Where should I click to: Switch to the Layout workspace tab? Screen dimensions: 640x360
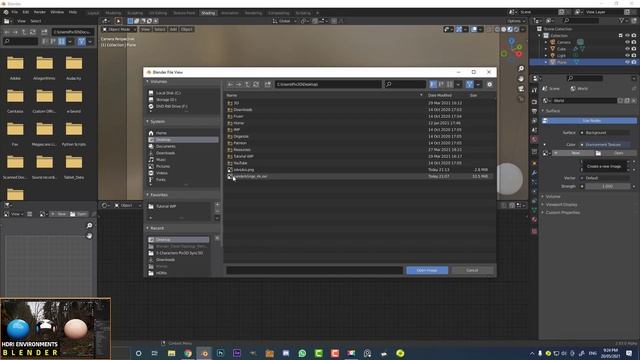[93, 13]
